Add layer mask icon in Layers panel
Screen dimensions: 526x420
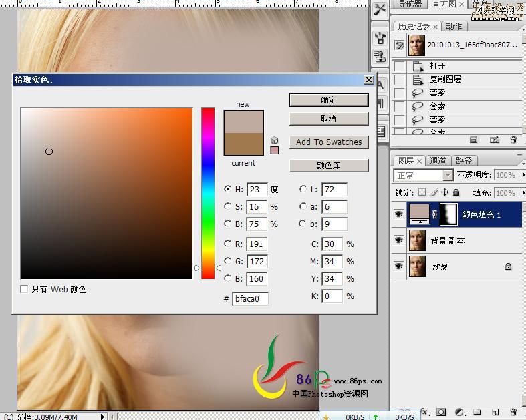pos(441,412)
